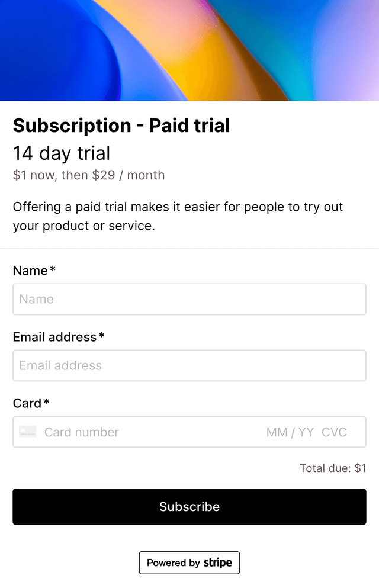
Task: Click the 14 day trial subtitle
Action: [x=62, y=153]
